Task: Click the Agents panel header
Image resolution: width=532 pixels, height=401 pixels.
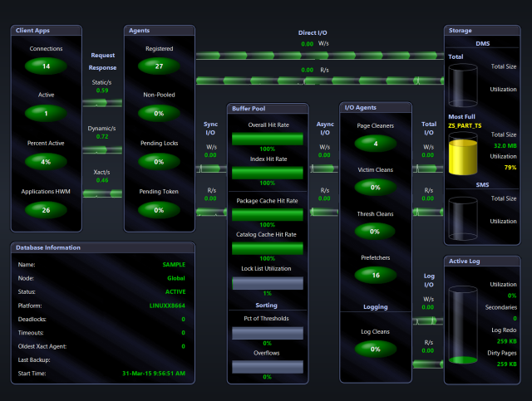Action: [159, 31]
